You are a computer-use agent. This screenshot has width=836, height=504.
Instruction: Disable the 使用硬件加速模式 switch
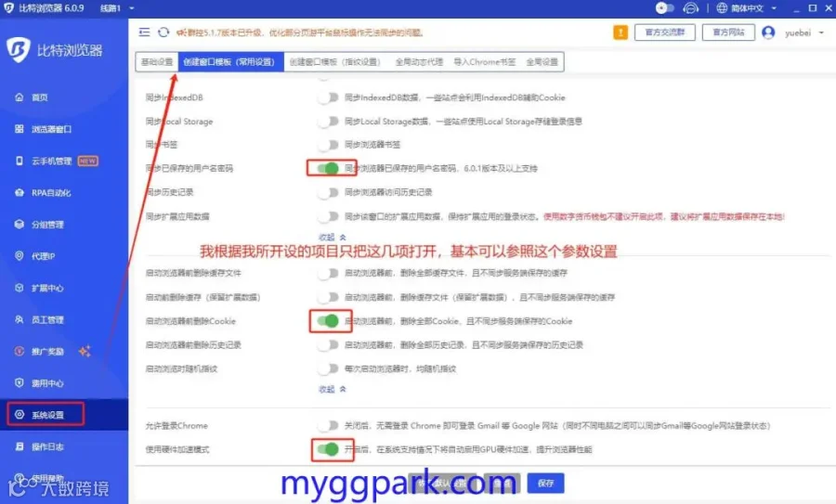328,449
